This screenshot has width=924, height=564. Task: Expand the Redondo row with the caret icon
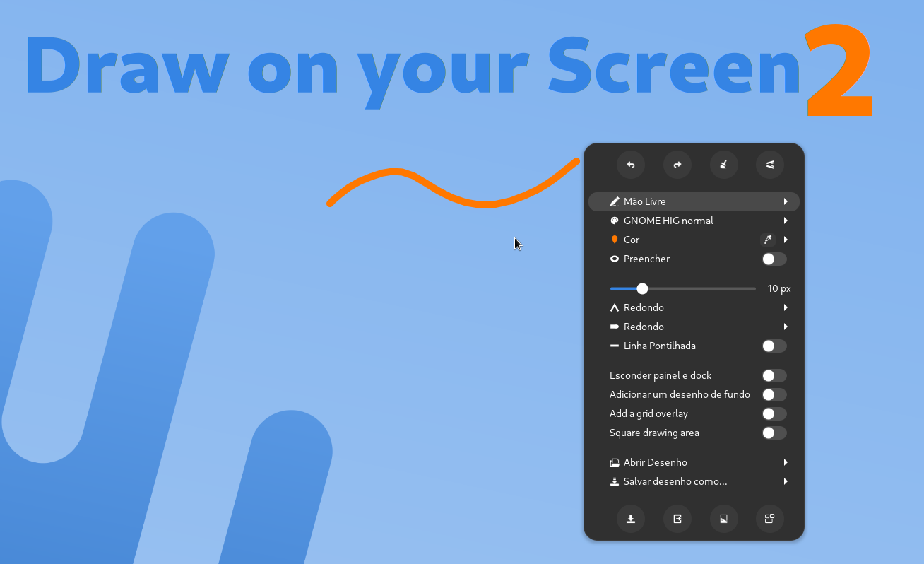(x=694, y=307)
